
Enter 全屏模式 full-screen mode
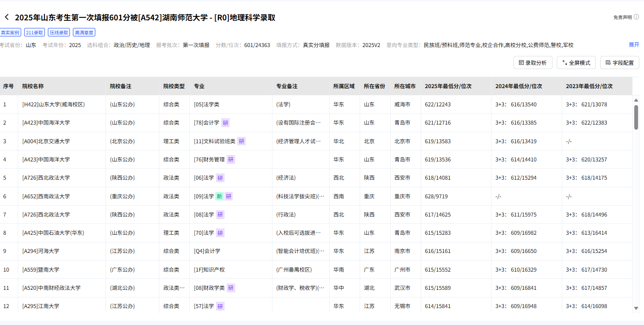pyautogui.click(x=576, y=62)
